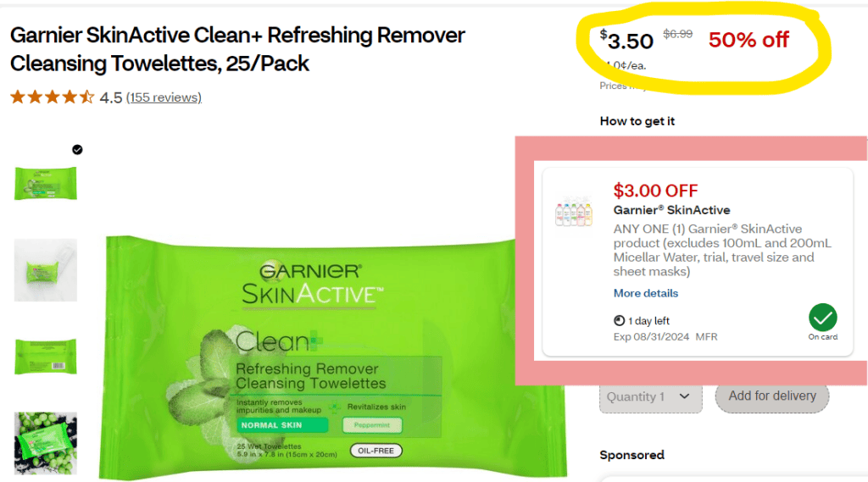
Task: Select the third thumbnail showing package back
Action: click(46, 357)
